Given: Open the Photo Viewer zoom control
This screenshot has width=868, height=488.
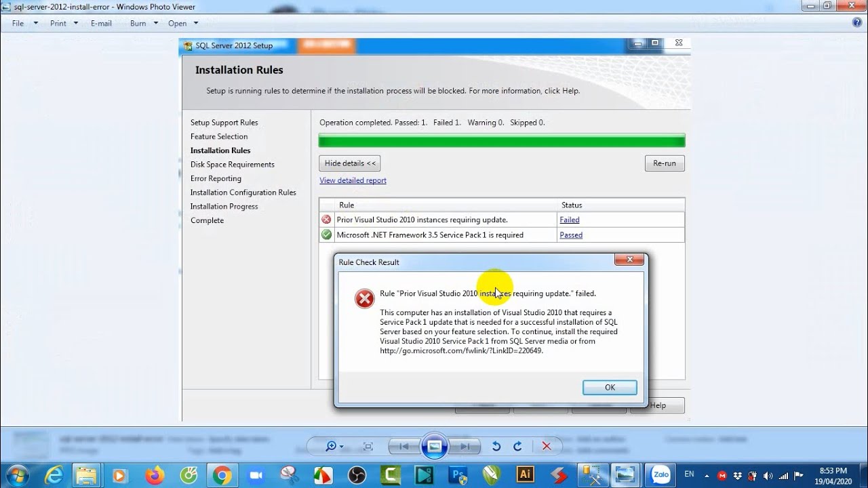Looking at the screenshot, I should [x=334, y=446].
